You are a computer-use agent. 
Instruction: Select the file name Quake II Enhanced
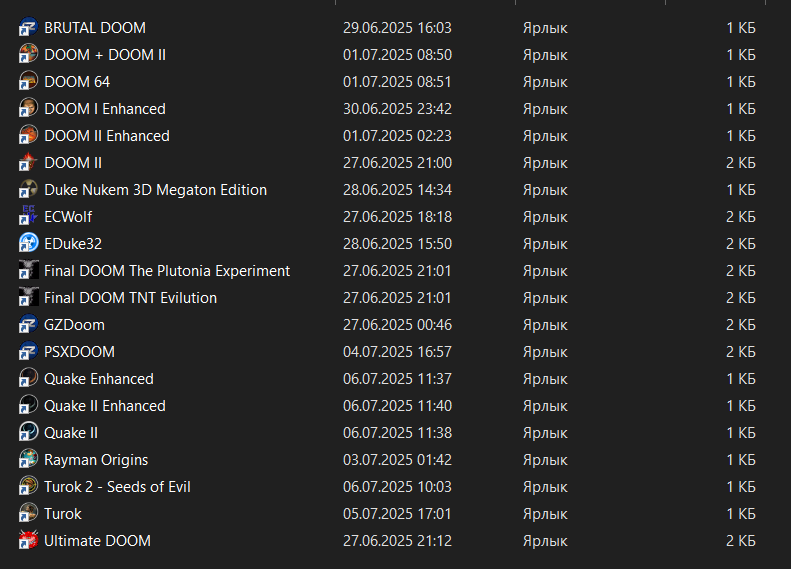coord(105,406)
